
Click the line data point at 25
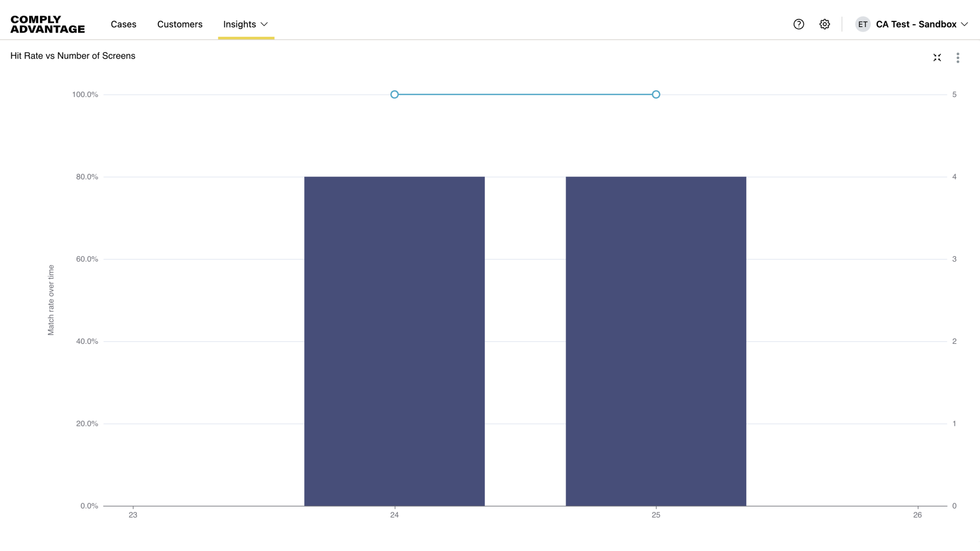656,94
